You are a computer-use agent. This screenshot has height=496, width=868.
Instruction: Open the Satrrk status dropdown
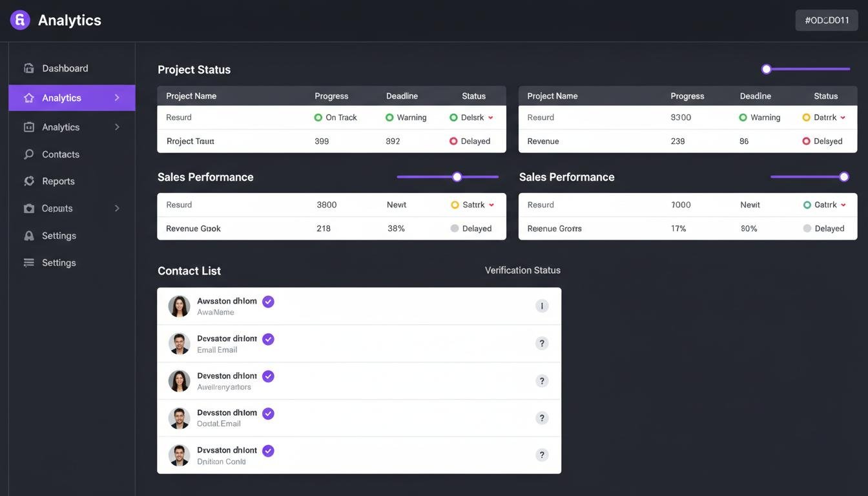click(x=491, y=205)
